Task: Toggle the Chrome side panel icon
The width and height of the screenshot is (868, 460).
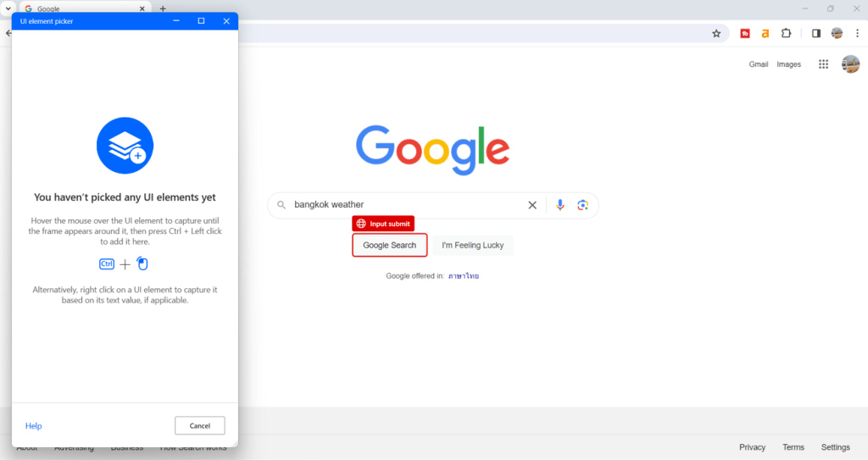Action: (816, 34)
